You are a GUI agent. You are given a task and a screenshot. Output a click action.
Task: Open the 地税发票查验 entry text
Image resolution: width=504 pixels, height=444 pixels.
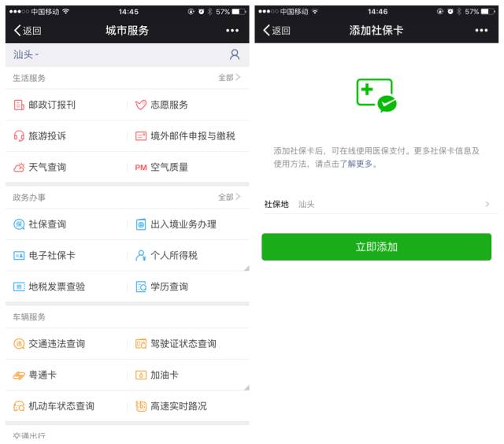click(x=57, y=287)
